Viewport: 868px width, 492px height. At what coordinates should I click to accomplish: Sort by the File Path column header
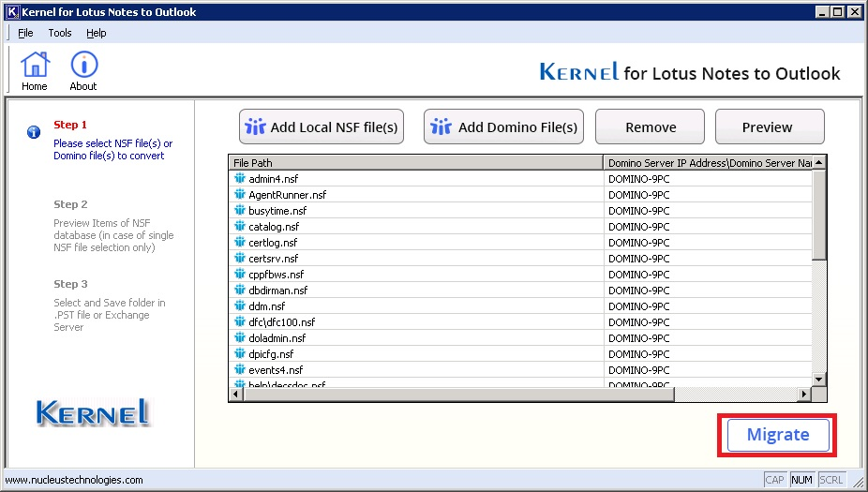coord(416,163)
